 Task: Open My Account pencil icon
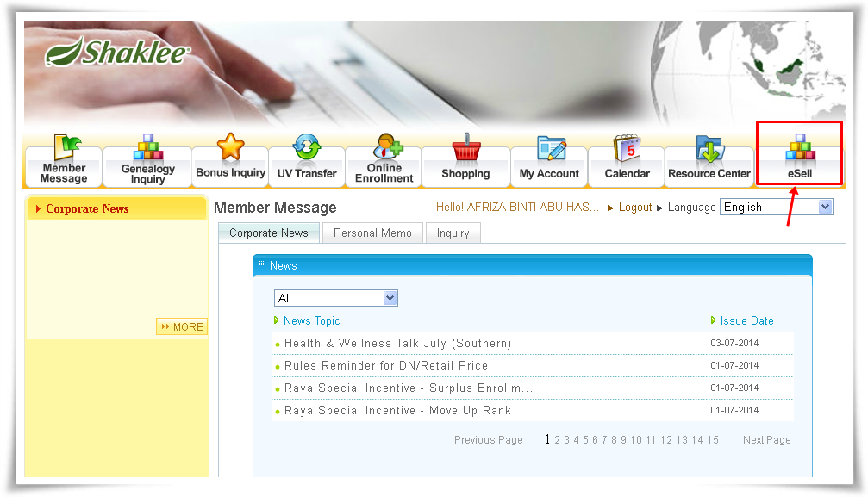(552, 148)
